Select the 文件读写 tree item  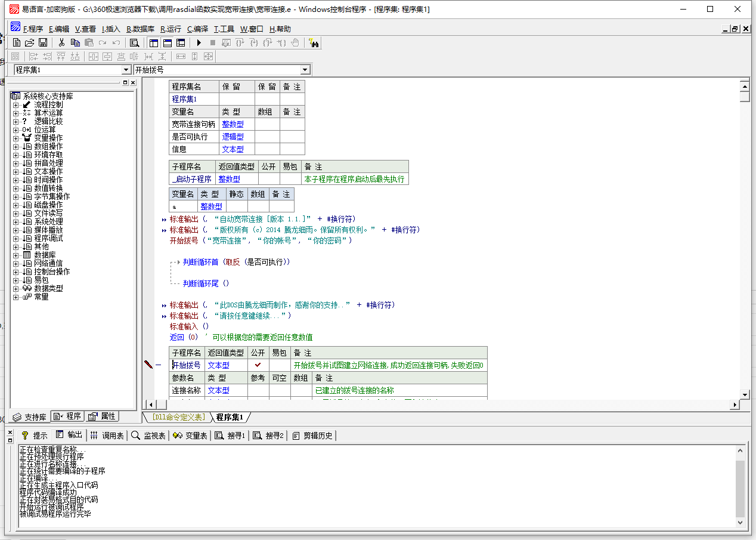click(48, 213)
